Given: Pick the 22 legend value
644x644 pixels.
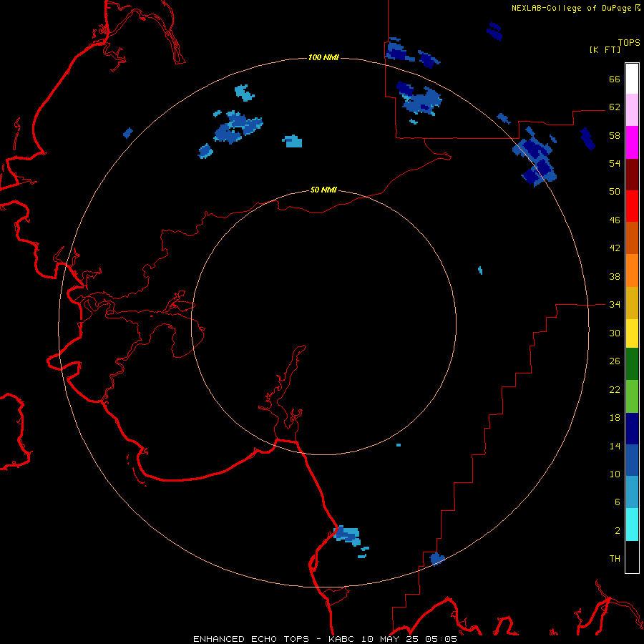Looking at the screenshot, I should coord(615,389).
